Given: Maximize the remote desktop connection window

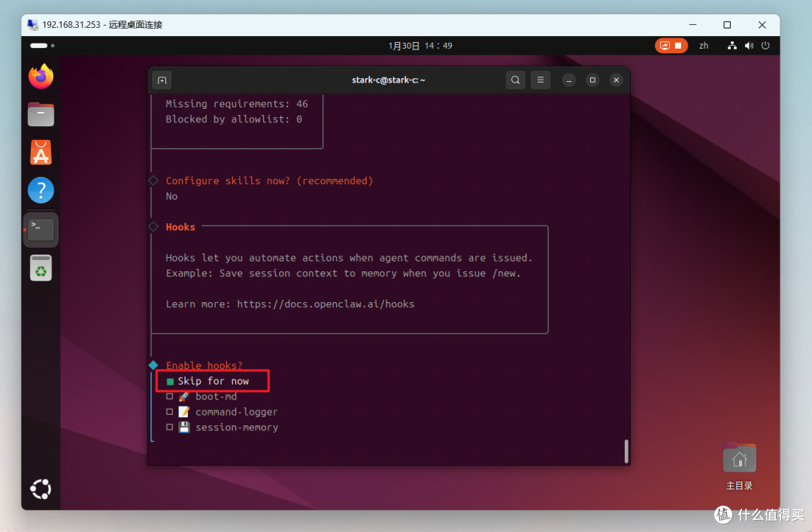Looking at the screenshot, I should (727, 25).
